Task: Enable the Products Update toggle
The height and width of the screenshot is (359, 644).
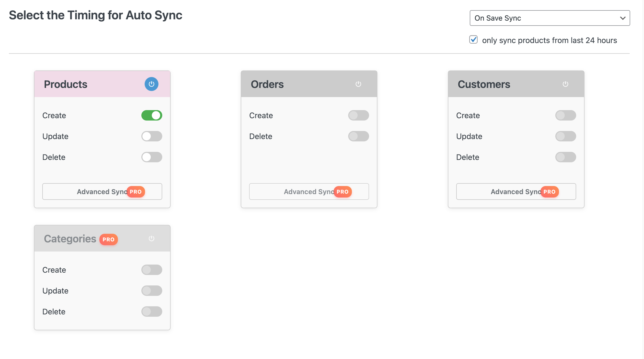Action: click(152, 136)
